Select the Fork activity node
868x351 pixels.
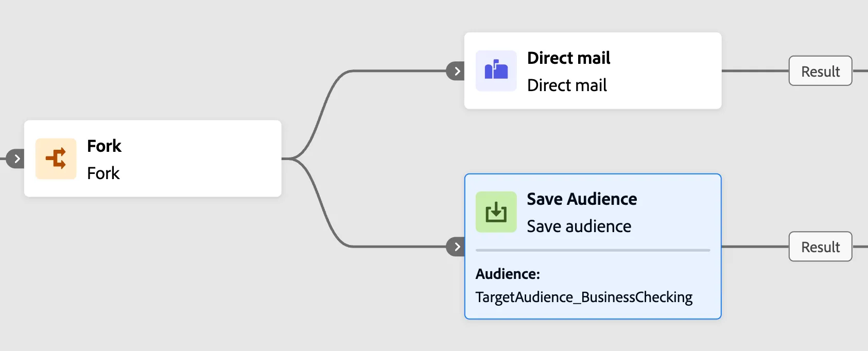click(x=153, y=159)
